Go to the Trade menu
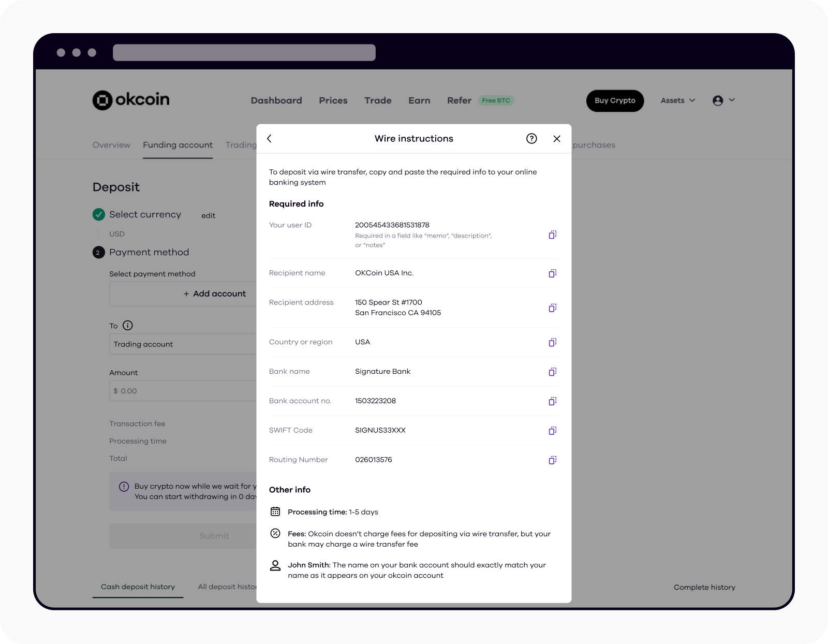The width and height of the screenshot is (828, 644). tap(378, 100)
